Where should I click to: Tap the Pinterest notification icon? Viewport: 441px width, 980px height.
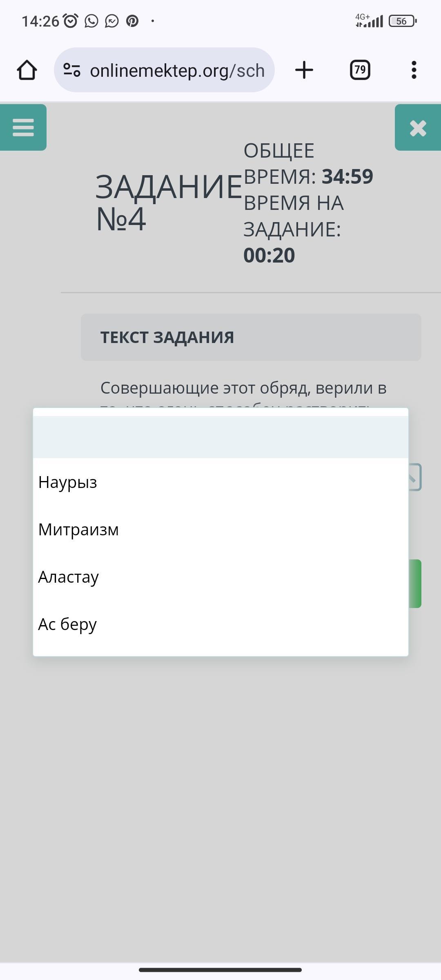132,21
